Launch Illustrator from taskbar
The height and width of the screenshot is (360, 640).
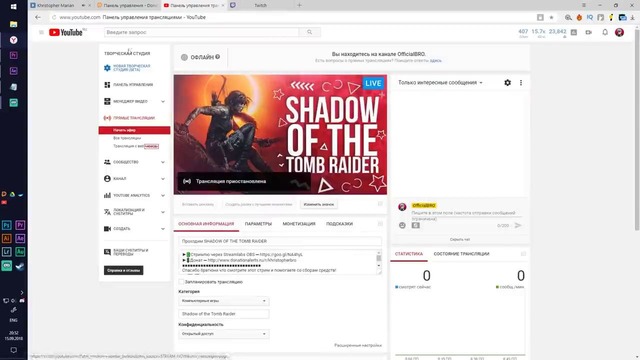pyautogui.click(x=7, y=238)
